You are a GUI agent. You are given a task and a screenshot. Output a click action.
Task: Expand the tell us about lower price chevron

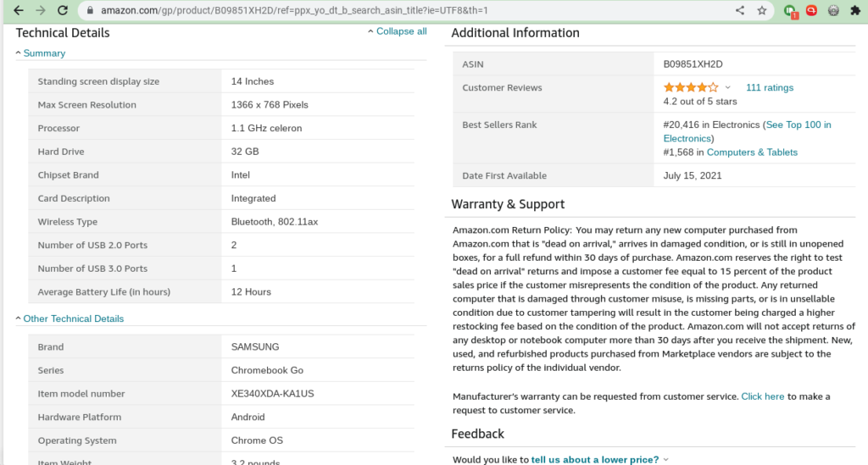666,459
